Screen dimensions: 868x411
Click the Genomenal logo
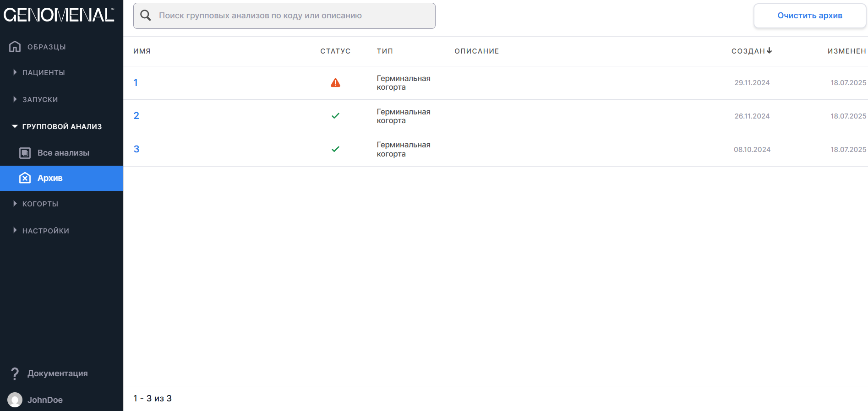tap(59, 15)
